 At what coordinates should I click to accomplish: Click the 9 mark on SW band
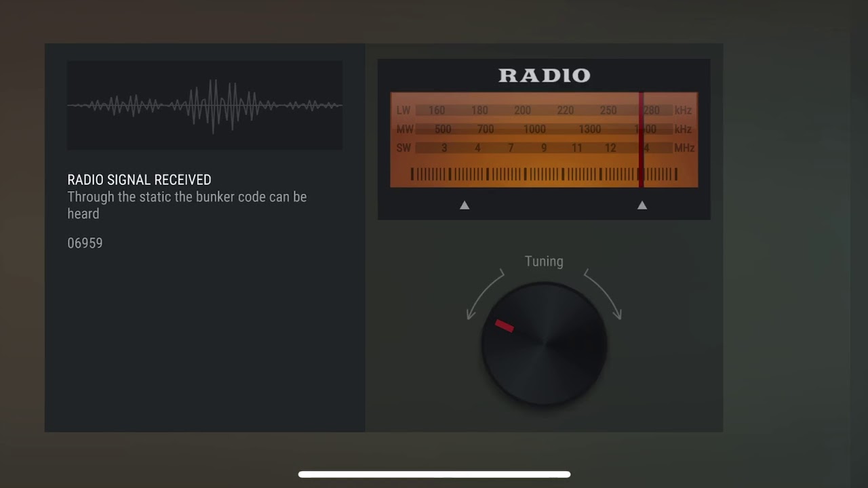[543, 148]
